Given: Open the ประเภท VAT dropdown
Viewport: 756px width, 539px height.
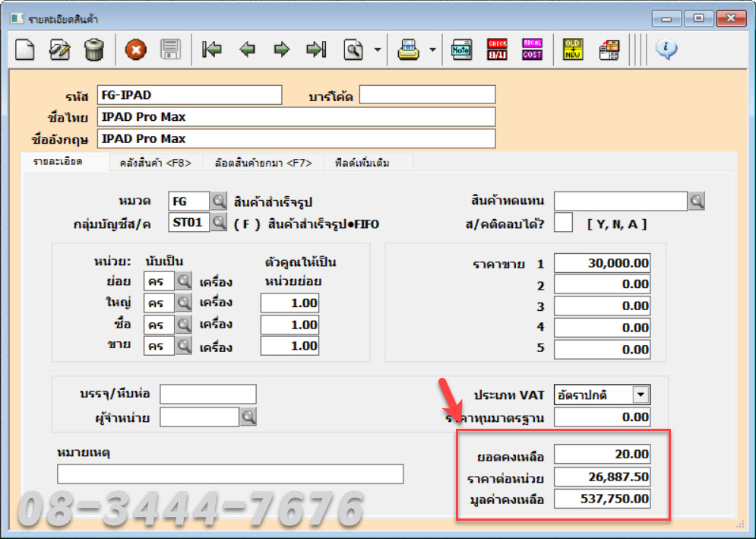Looking at the screenshot, I should 641,395.
